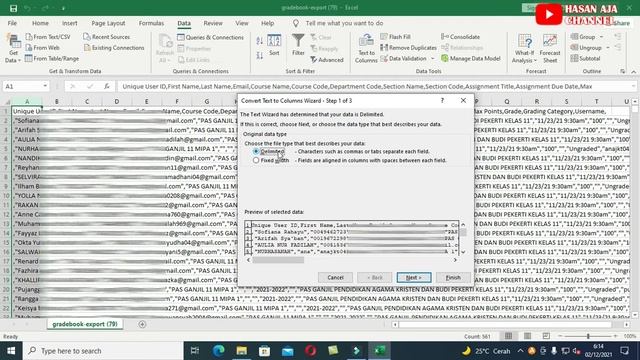Switch to the Formulas tab
This screenshot has height=360, width=640.
pos(151,23)
